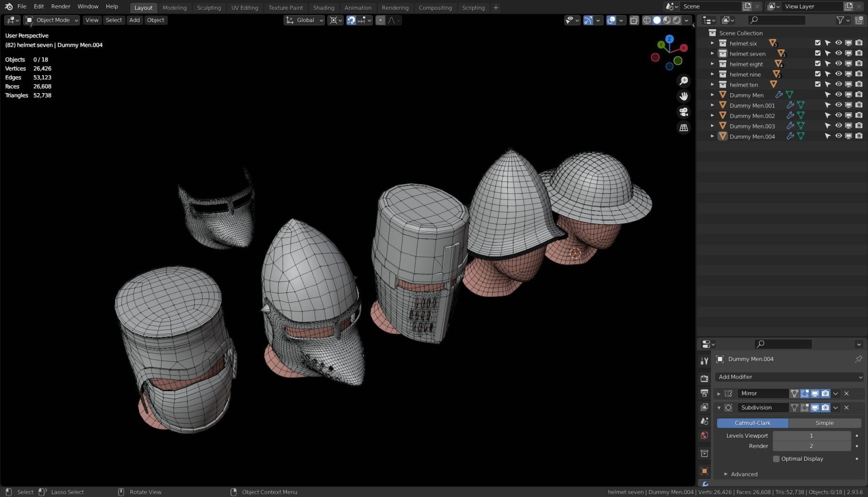This screenshot has width=868, height=497.
Task: Click plus to add workspace
Action: pyautogui.click(x=496, y=8)
